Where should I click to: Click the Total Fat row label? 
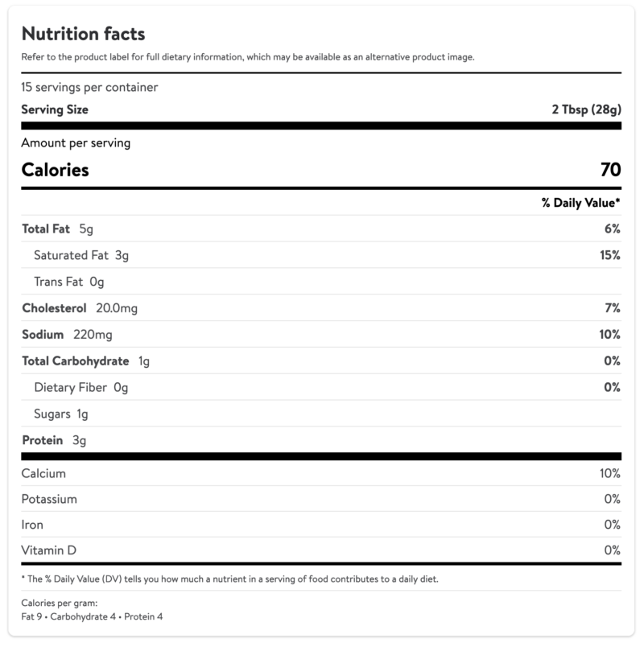coord(46,229)
